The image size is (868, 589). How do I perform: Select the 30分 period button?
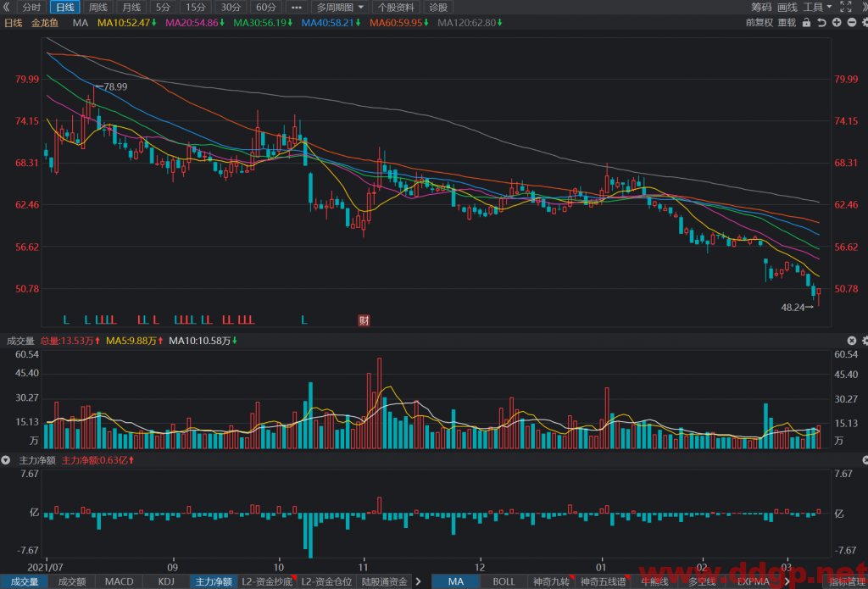coord(231,7)
